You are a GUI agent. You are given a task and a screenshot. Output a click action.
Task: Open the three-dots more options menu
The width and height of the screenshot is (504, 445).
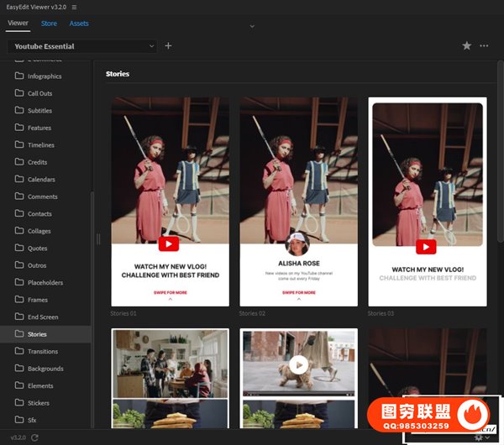coord(484,46)
